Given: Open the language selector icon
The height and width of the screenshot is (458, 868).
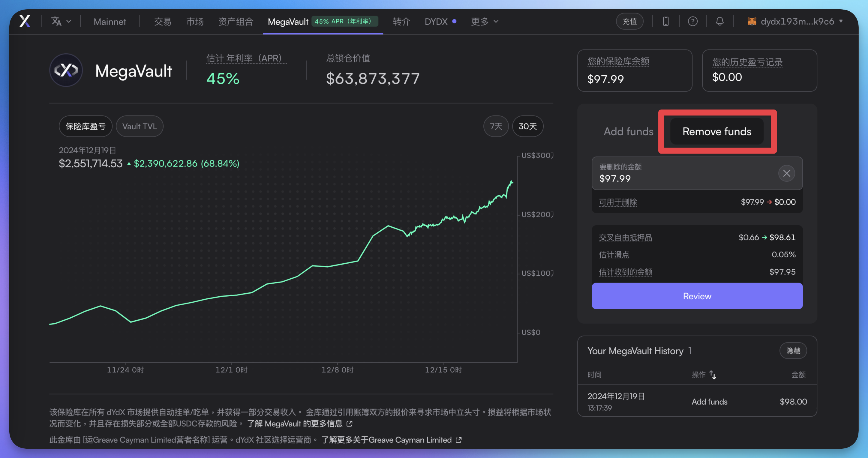Looking at the screenshot, I should click(x=56, y=22).
